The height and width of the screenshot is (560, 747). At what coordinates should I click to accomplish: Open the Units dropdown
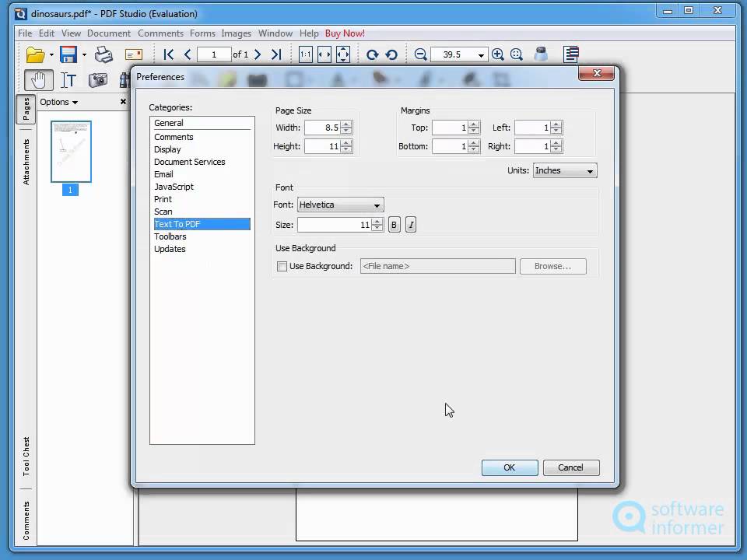pos(565,170)
